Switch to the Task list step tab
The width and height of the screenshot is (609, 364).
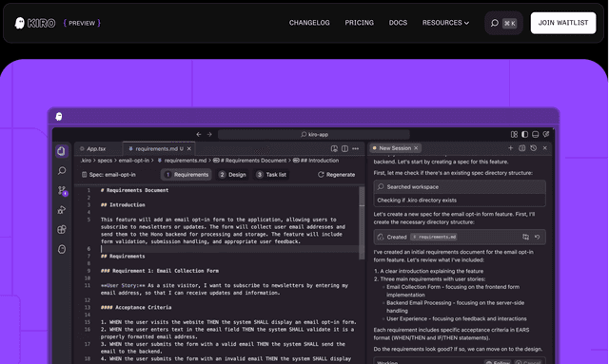[x=271, y=175]
